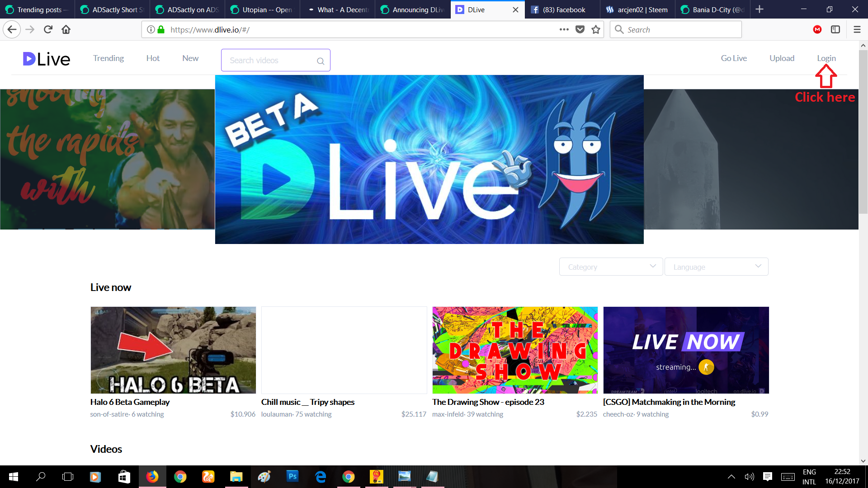Expand the Category dropdown

coord(611,267)
